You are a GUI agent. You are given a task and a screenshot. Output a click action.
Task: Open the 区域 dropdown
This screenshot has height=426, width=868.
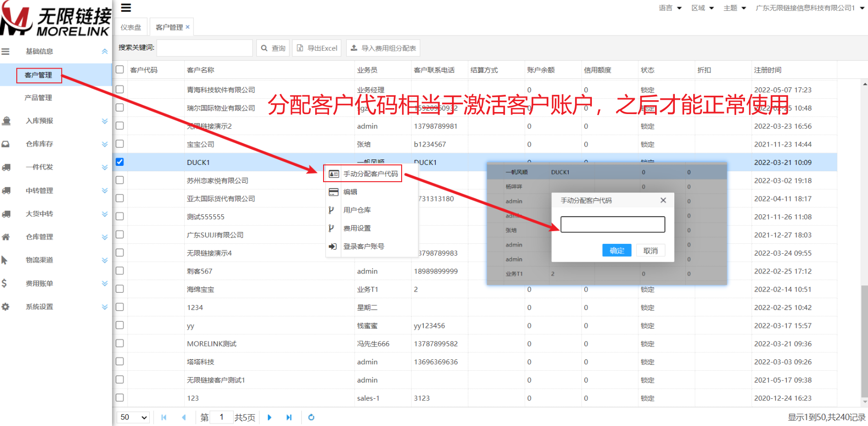point(703,8)
